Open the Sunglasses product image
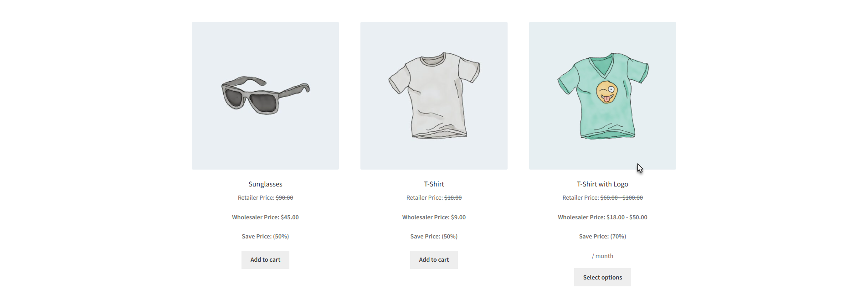This screenshot has width=868, height=300. (x=265, y=96)
